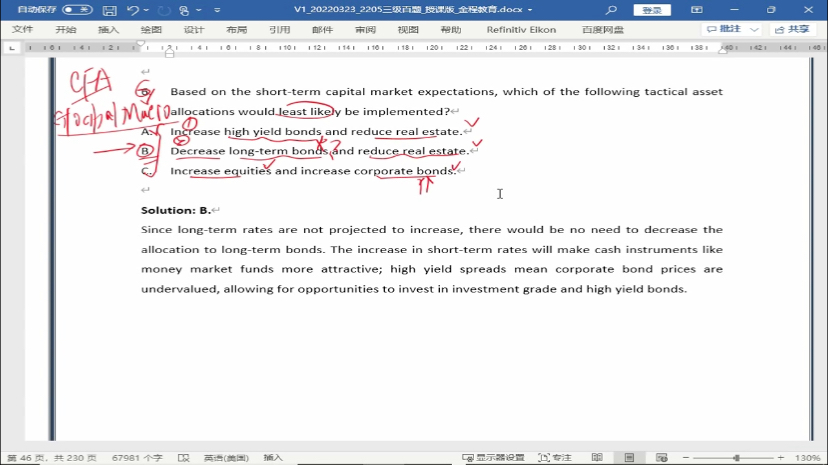The height and width of the screenshot is (465, 828).
Task: Click the Redo icon in quick access toolbar
Action: [x=164, y=10]
